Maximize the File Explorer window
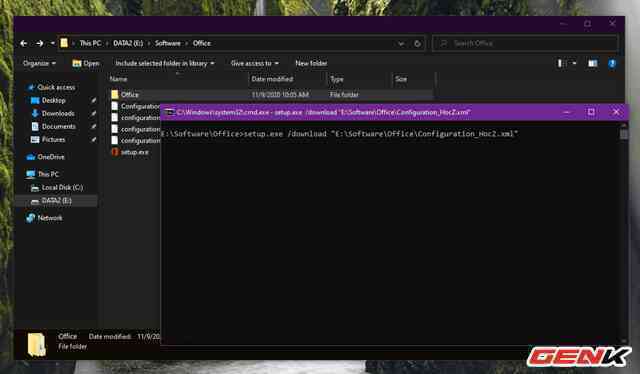 (x=587, y=24)
